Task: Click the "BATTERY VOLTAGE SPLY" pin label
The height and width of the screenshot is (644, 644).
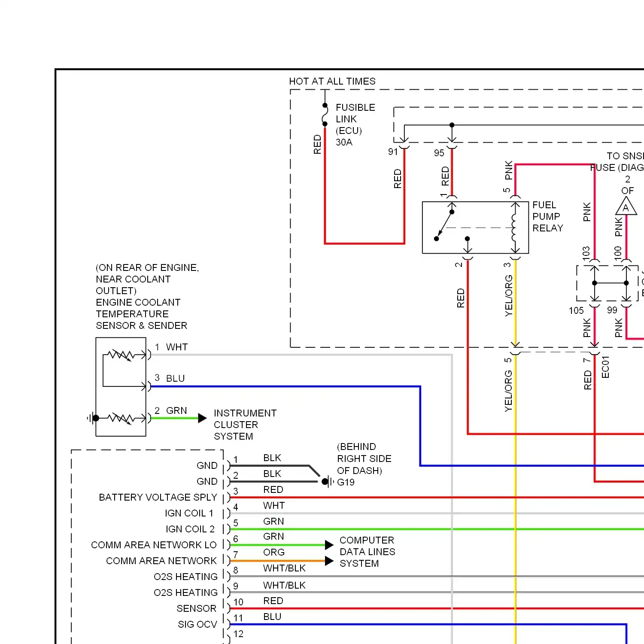Action: [x=158, y=497]
